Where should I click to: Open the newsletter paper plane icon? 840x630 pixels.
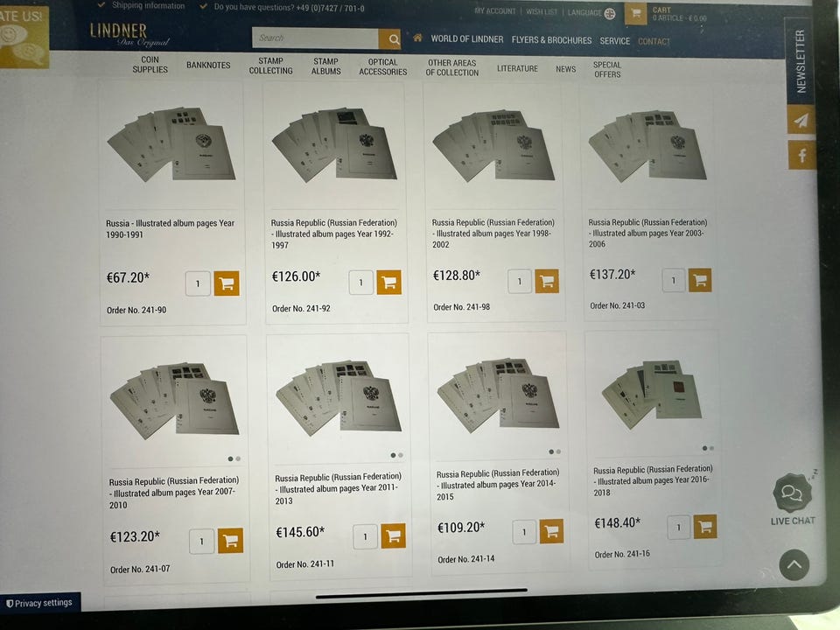(801, 121)
